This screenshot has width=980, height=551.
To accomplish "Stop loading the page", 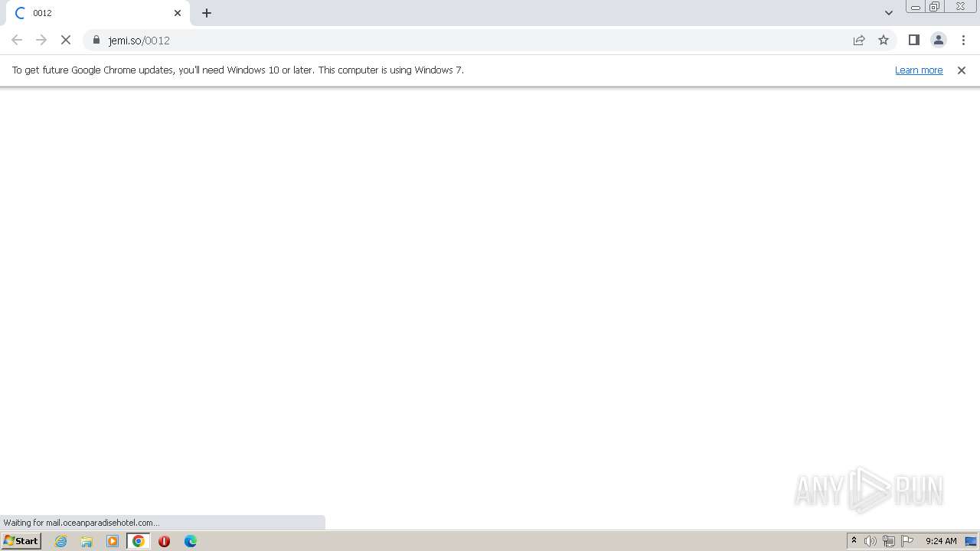I will [66, 40].
